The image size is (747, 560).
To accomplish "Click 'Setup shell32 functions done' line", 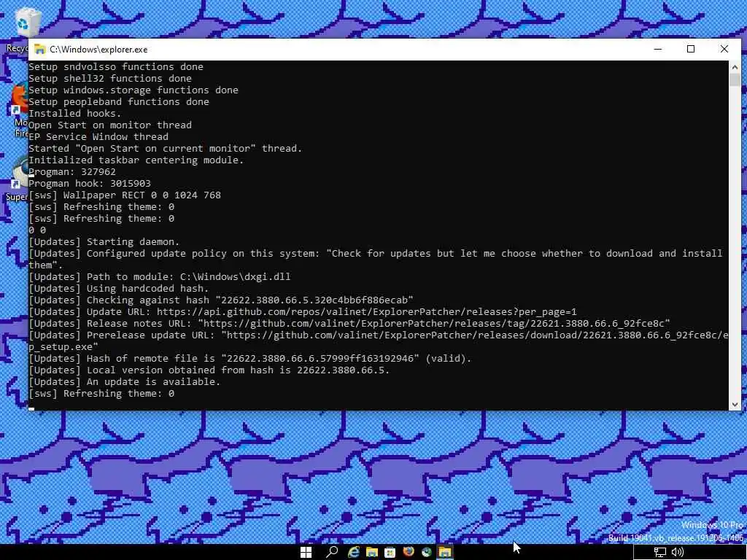I will (x=110, y=78).
